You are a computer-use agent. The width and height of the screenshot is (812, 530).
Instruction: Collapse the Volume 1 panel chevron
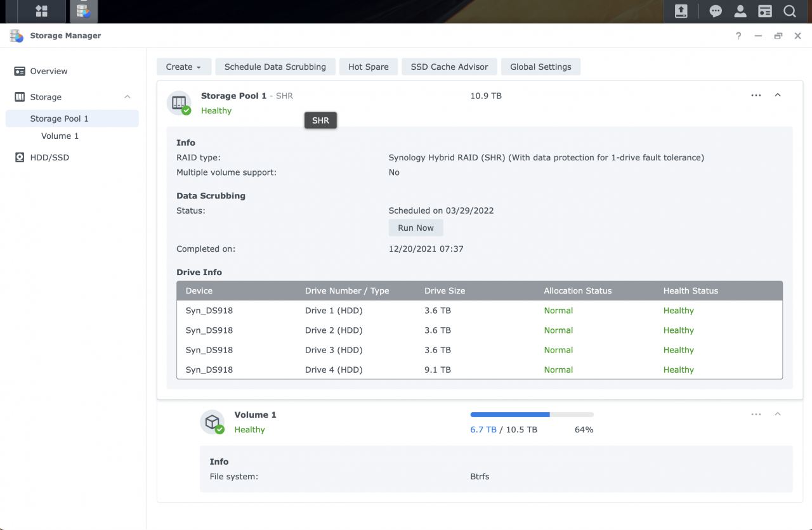(x=778, y=413)
